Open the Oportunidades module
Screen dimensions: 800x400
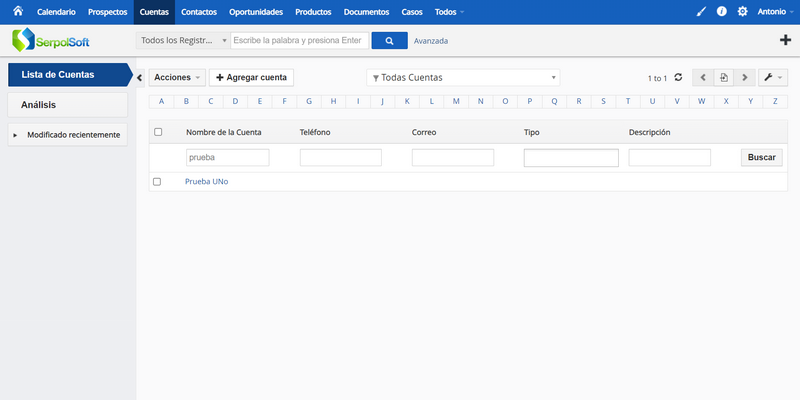click(256, 12)
